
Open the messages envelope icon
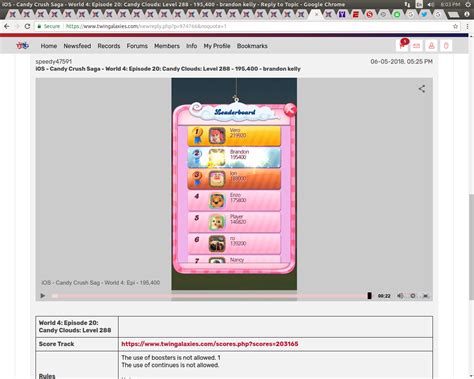[416, 46]
